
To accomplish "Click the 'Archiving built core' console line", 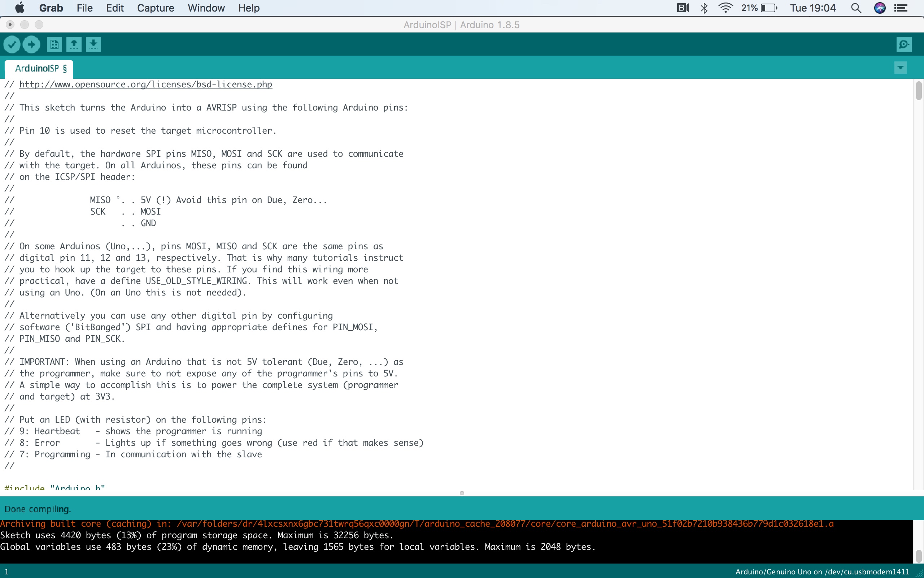I will tap(417, 524).
